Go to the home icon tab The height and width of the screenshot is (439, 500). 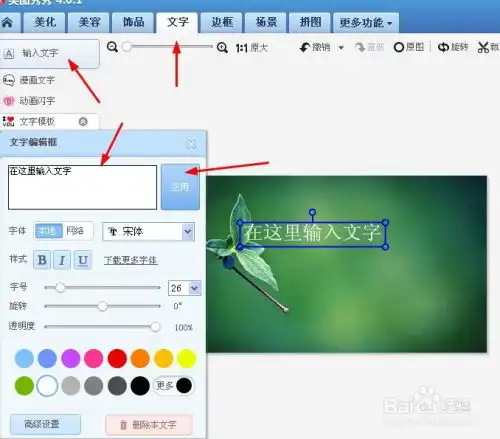[8, 23]
